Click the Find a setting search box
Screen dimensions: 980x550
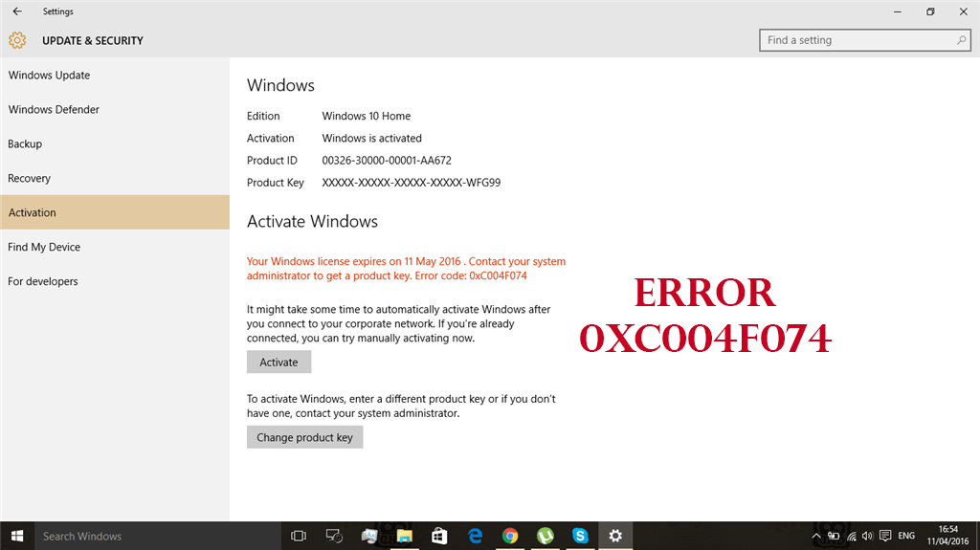(x=857, y=40)
